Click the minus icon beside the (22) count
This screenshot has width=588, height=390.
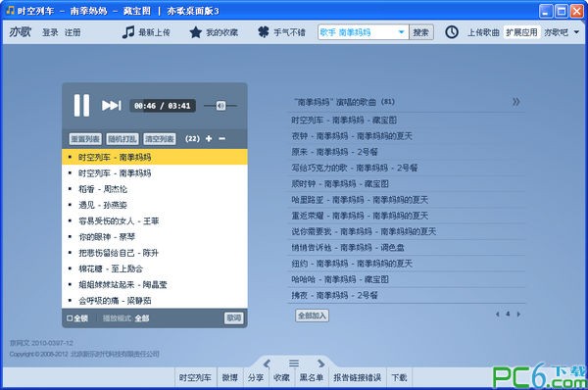coord(222,139)
